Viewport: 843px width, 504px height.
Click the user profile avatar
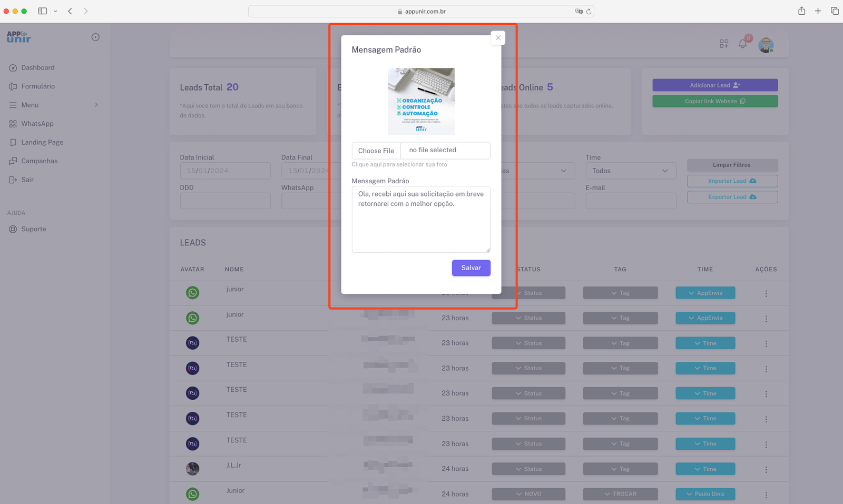tap(766, 45)
